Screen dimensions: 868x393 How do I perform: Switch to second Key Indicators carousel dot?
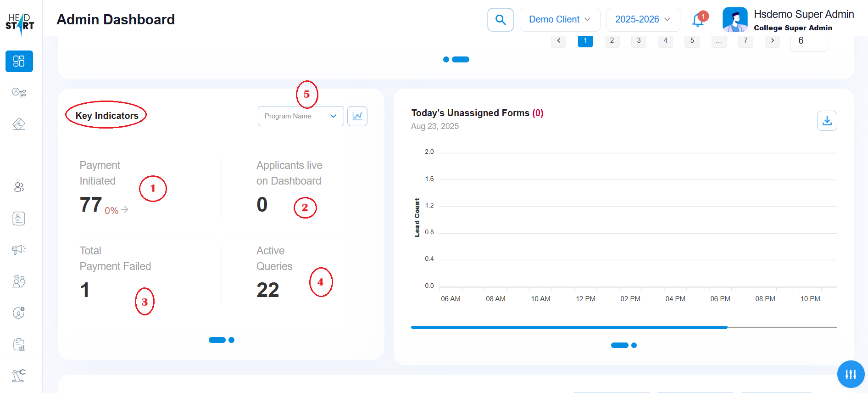pos(232,340)
